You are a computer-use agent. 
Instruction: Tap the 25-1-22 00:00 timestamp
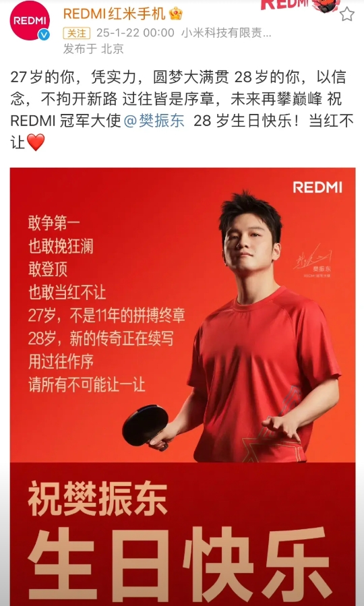tap(135, 33)
